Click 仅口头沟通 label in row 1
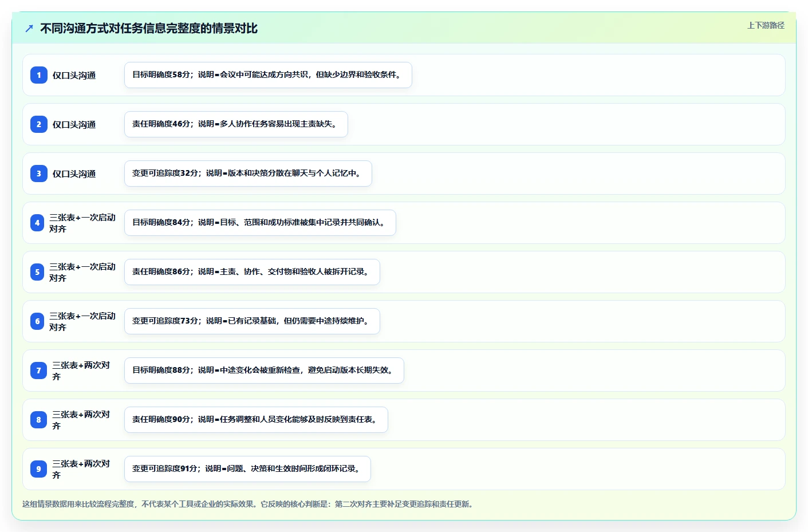The height and width of the screenshot is (532, 808). pyautogui.click(x=74, y=75)
